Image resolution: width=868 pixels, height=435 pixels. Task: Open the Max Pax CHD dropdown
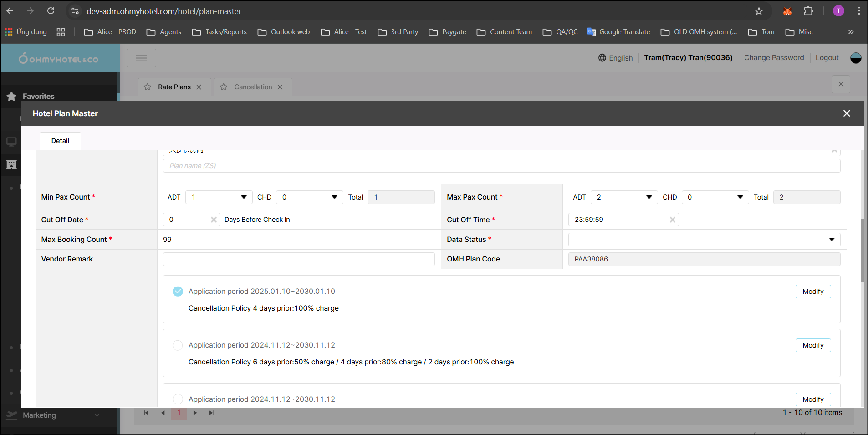(x=715, y=197)
